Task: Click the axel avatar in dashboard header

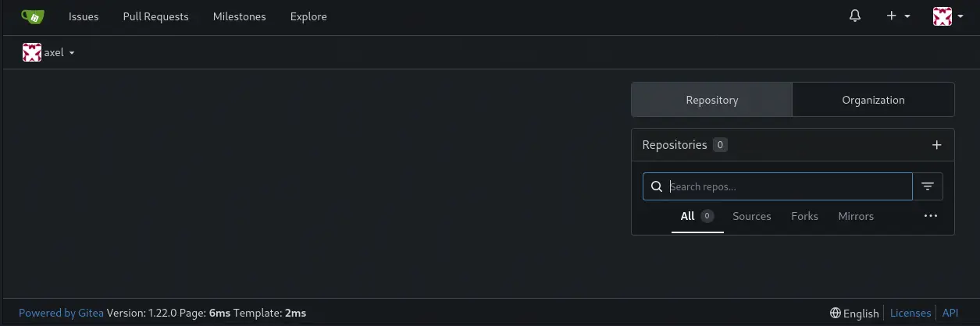Action: (32, 53)
